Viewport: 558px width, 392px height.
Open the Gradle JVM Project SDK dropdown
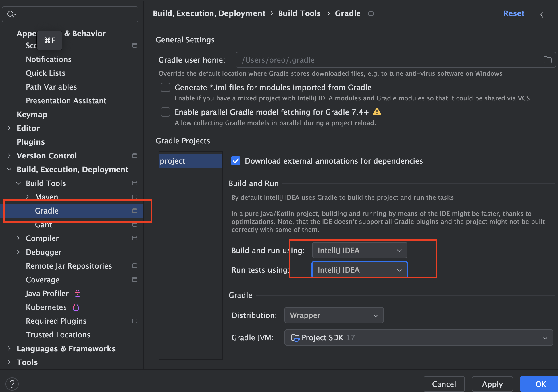pyautogui.click(x=418, y=337)
